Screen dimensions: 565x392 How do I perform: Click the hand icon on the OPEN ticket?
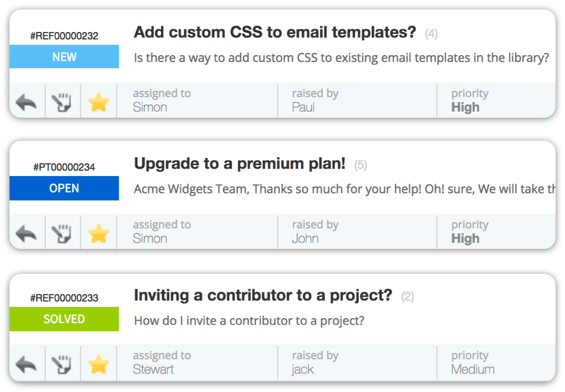coord(63,233)
